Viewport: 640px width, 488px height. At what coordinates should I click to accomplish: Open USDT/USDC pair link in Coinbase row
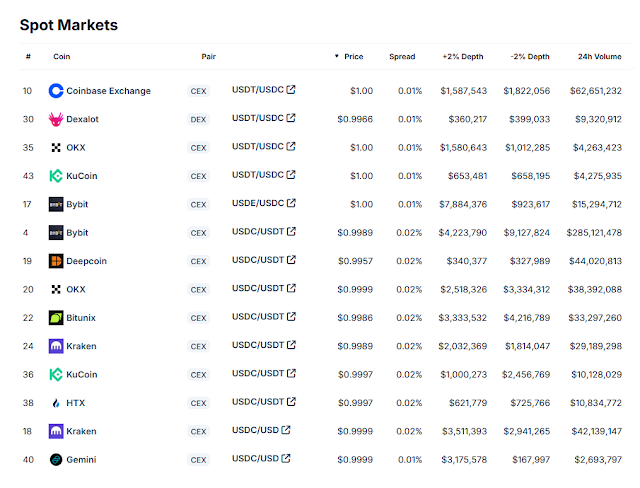point(258,90)
